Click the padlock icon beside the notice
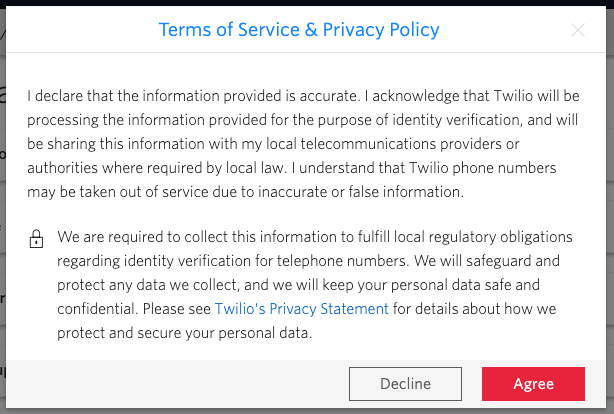This screenshot has height=414, width=614. pyautogui.click(x=36, y=239)
